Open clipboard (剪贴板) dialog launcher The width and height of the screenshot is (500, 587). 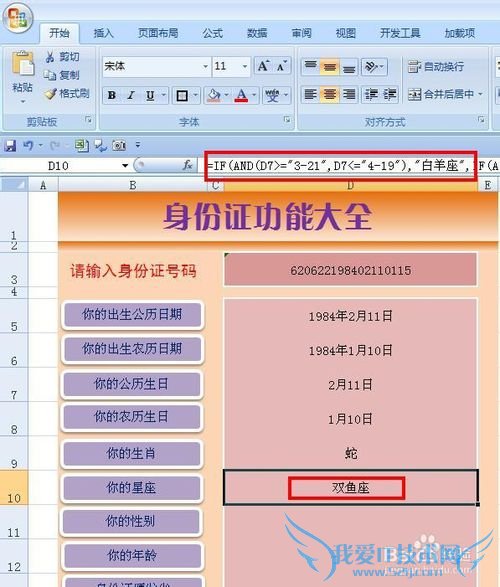coord(88,120)
